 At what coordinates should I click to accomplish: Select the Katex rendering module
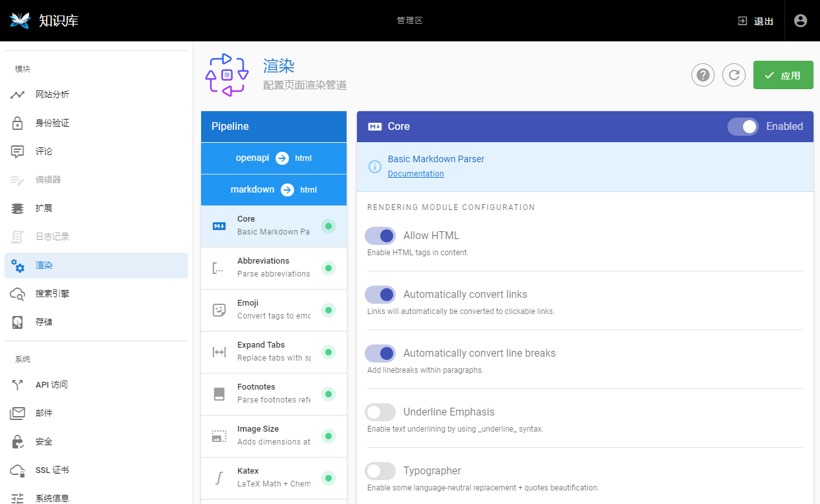273,478
